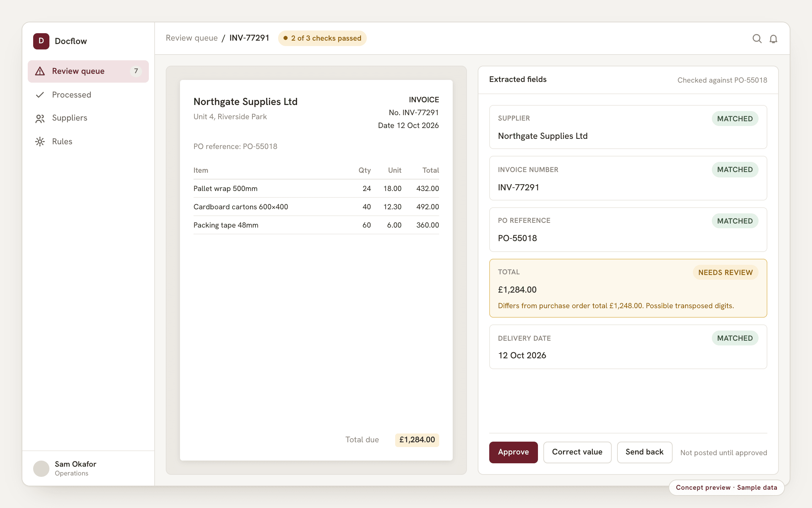Click the highlighted Total due £1,284.00 on invoice
The image size is (812, 508).
click(417, 440)
